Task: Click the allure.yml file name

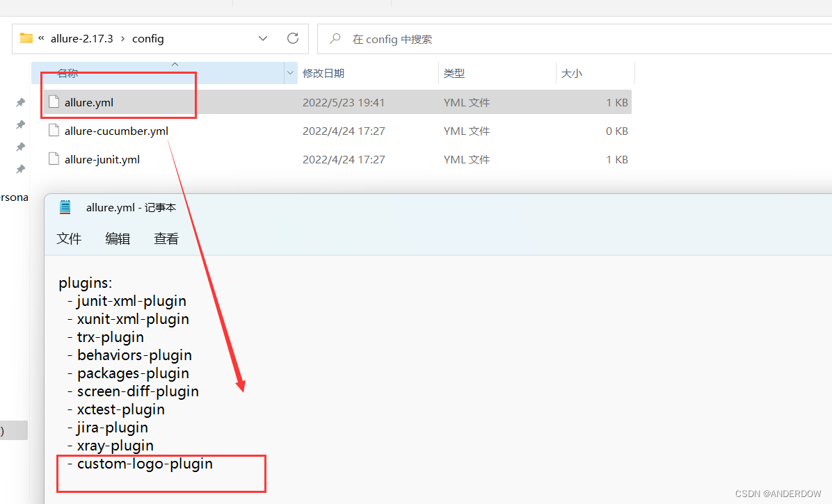Action: point(88,102)
